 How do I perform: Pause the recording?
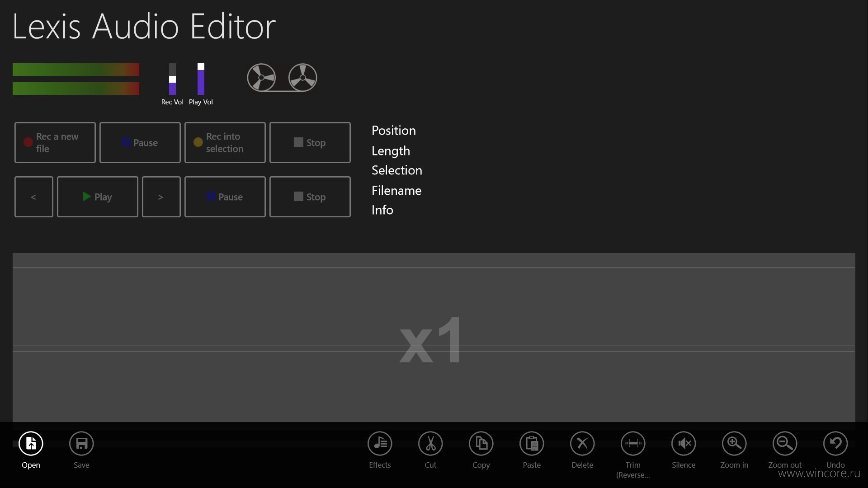point(140,142)
